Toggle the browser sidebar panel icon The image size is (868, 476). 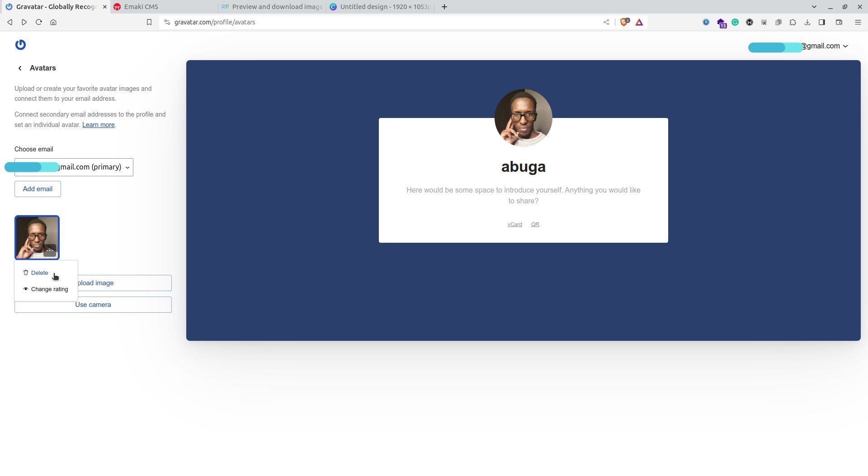coord(822,22)
